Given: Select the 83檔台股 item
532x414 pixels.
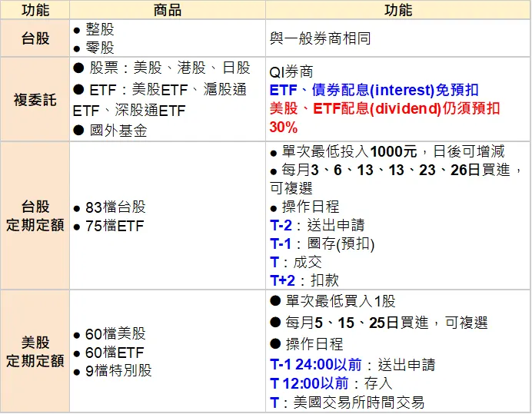Looking at the screenshot, I should pos(115,207).
